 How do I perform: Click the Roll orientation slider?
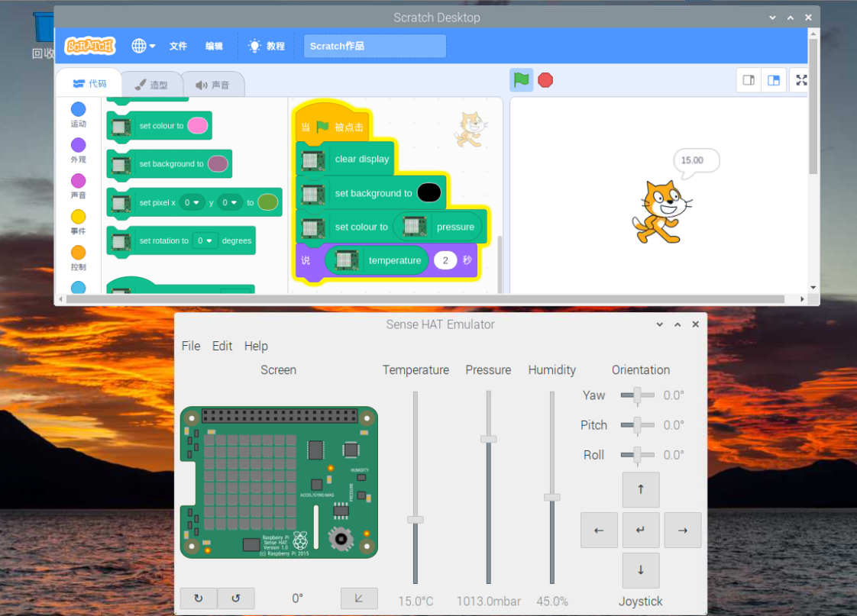pos(637,455)
